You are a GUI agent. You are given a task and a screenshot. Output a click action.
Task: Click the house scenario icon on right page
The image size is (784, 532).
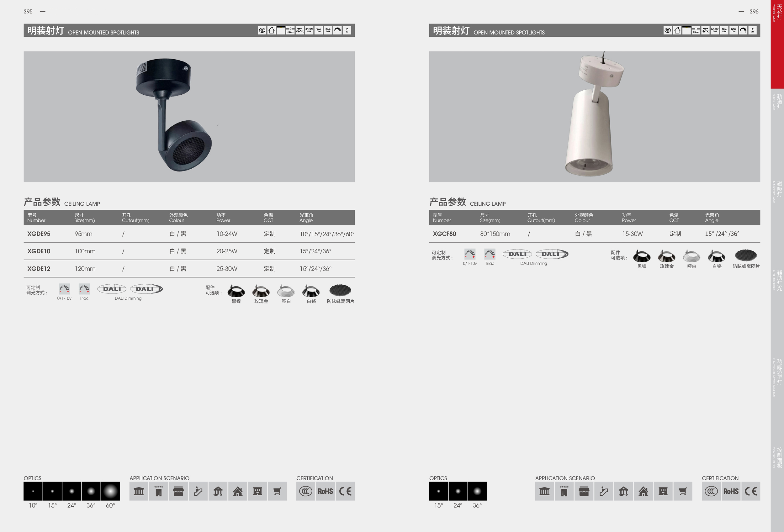(x=643, y=491)
